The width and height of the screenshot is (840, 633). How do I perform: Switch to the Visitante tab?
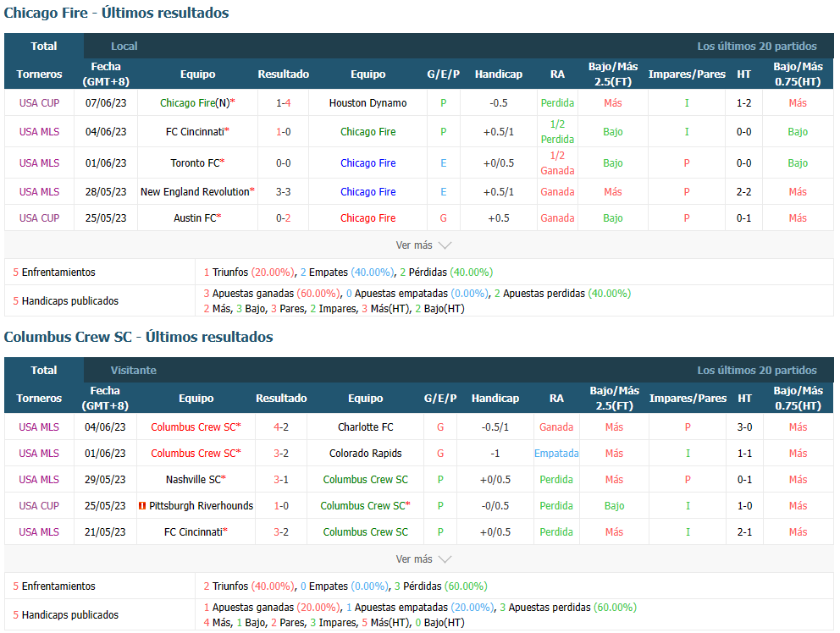[x=134, y=370]
